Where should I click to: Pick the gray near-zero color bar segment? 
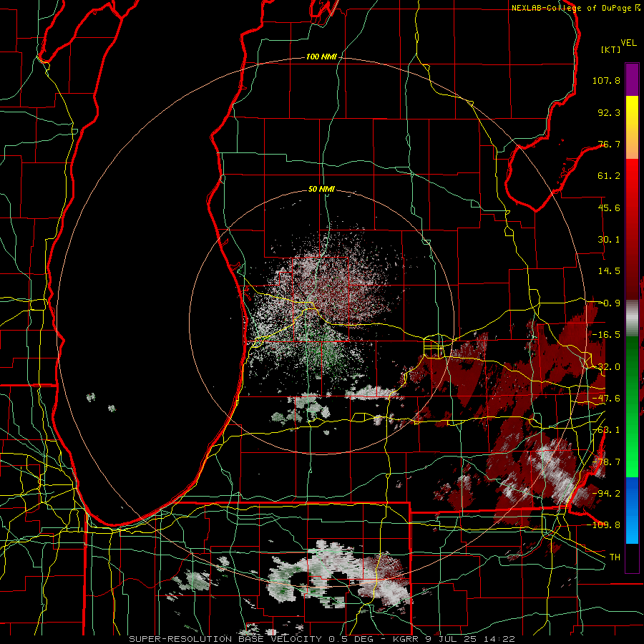632,318
